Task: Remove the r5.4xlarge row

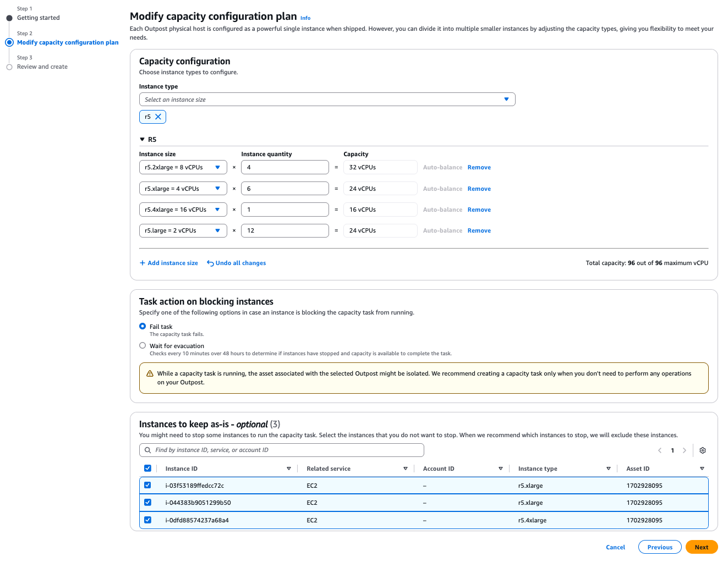Action: coord(479,210)
